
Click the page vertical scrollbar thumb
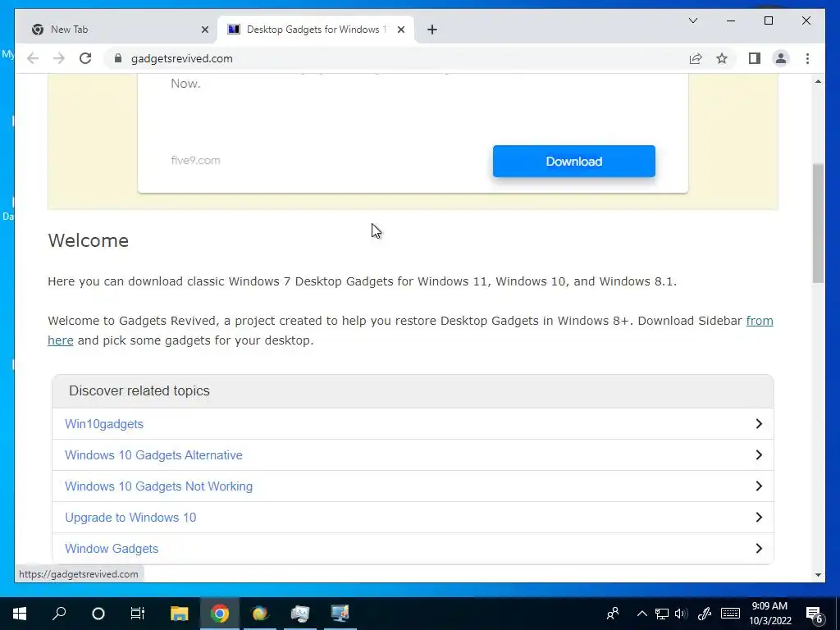[x=818, y=223]
